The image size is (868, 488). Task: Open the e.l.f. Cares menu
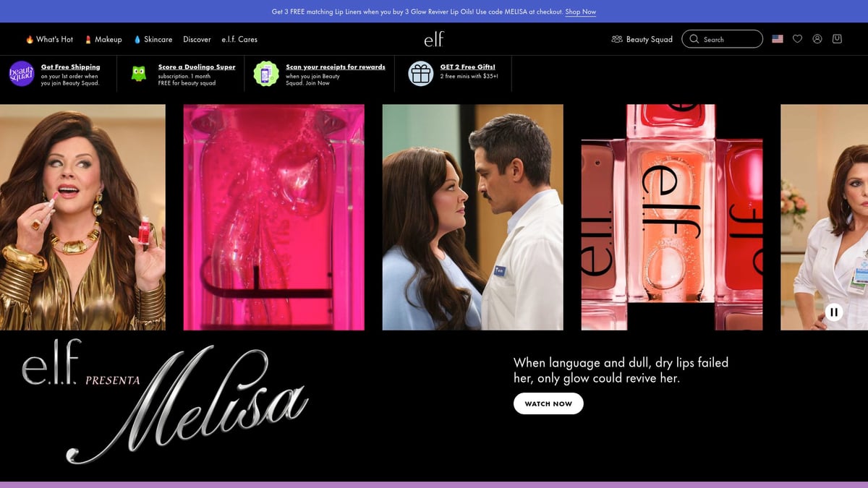[x=239, y=40]
